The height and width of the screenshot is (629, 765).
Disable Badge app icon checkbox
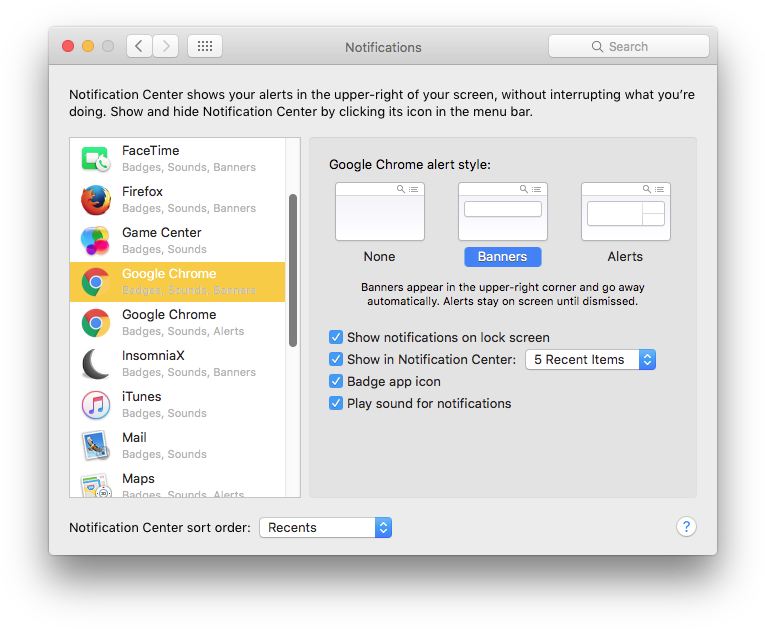(x=336, y=381)
